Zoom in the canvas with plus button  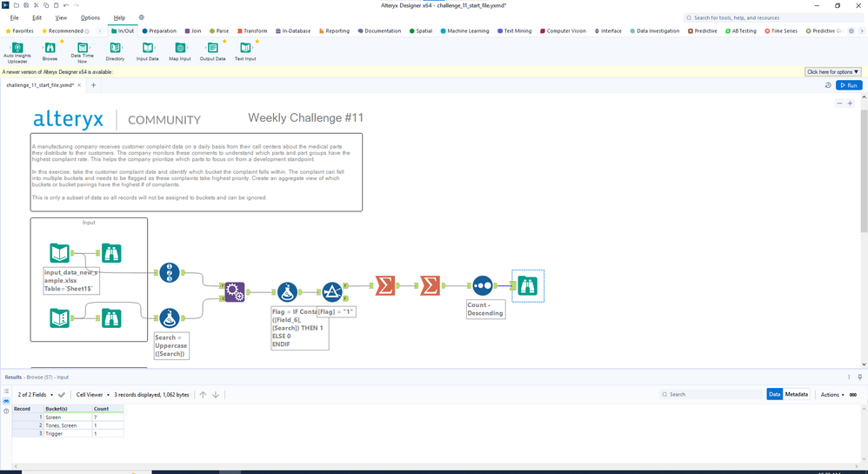pos(851,103)
